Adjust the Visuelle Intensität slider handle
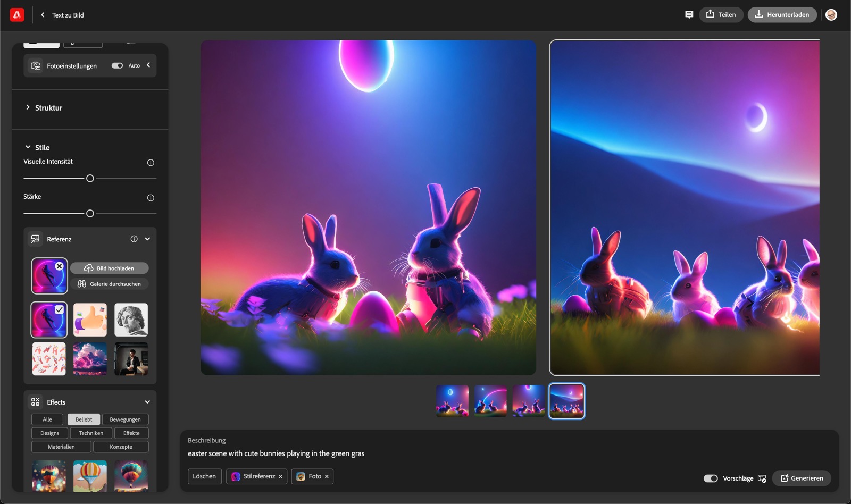 (90, 179)
